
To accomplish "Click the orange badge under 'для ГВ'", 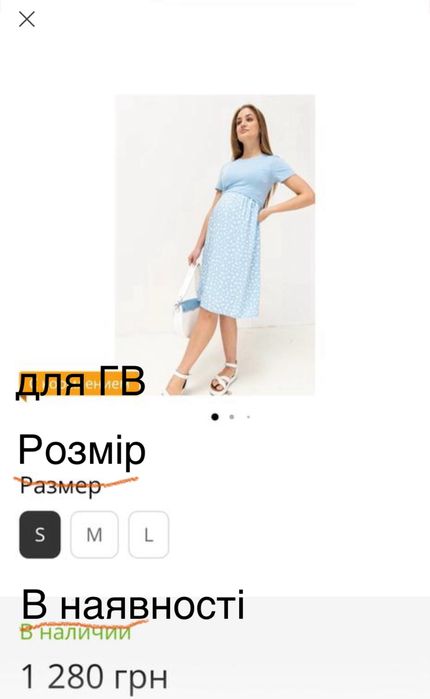I will click(x=69, y=384).
